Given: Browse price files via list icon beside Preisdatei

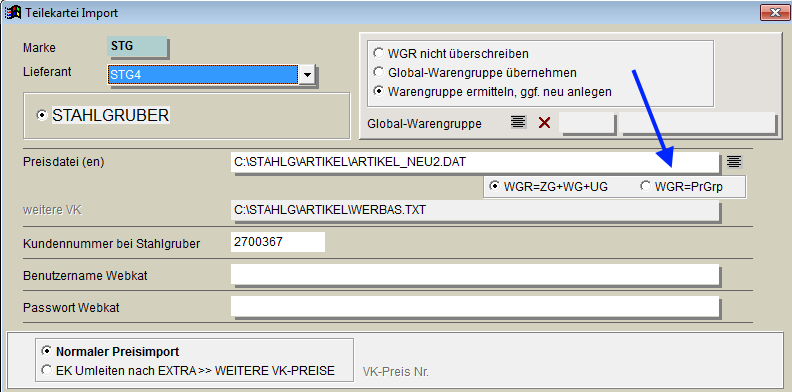Looking at the screenshot, I should point(734,162).
